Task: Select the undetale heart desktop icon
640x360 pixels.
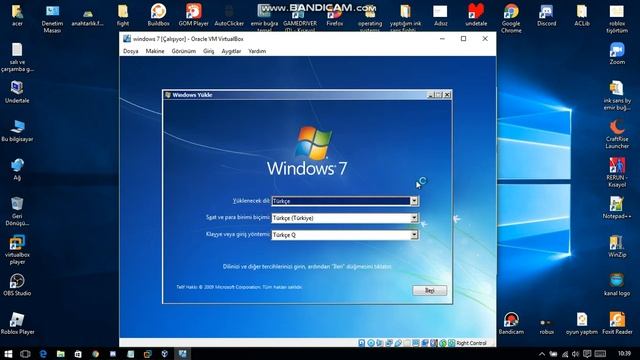Action: (x=476, y=15)
